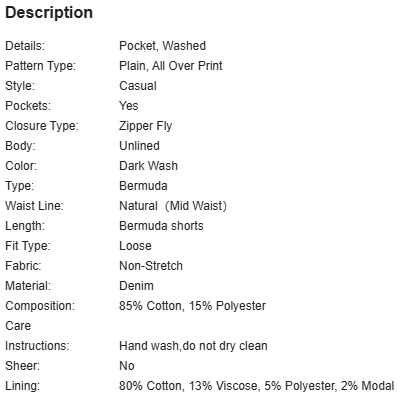Viewport: 401px width, 401px height.
Task: Select the Zipper Fly closure value
Action: click(146, 126)
